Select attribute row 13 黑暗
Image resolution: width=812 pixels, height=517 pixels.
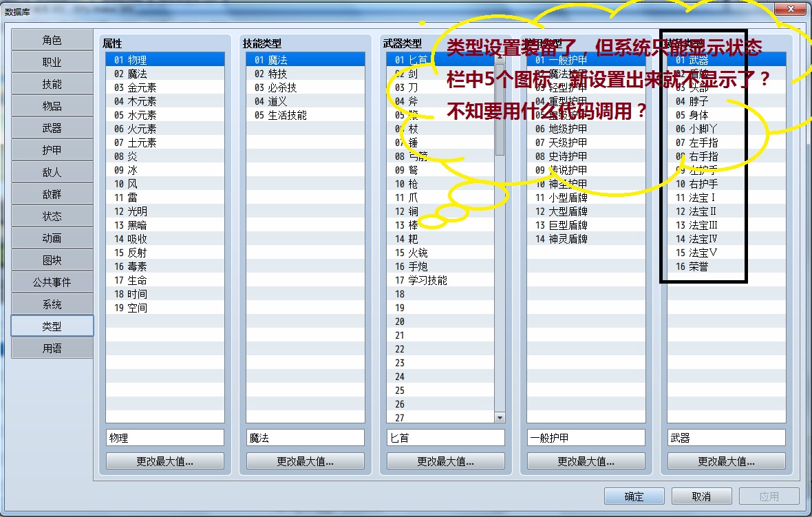coord(165,225)
